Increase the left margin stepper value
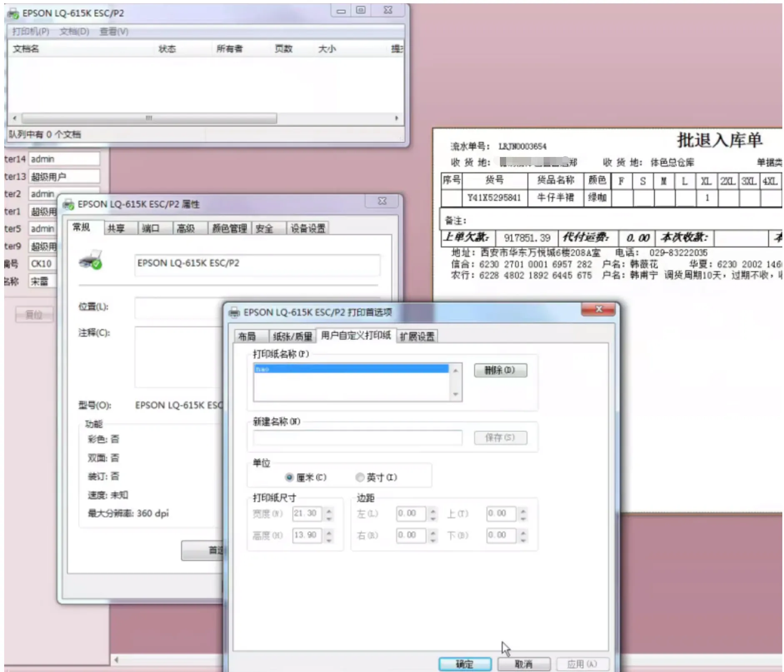The image size is (784, 672). 433,510
